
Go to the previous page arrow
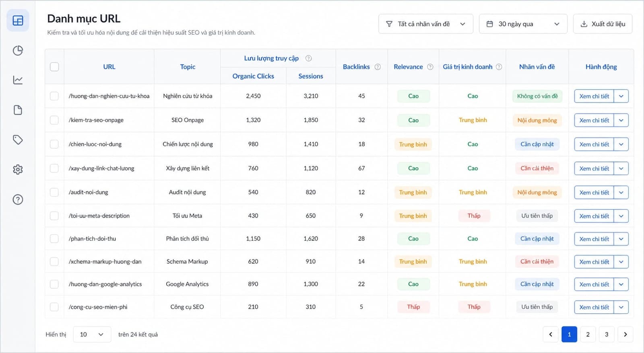(x=551, y=335)
